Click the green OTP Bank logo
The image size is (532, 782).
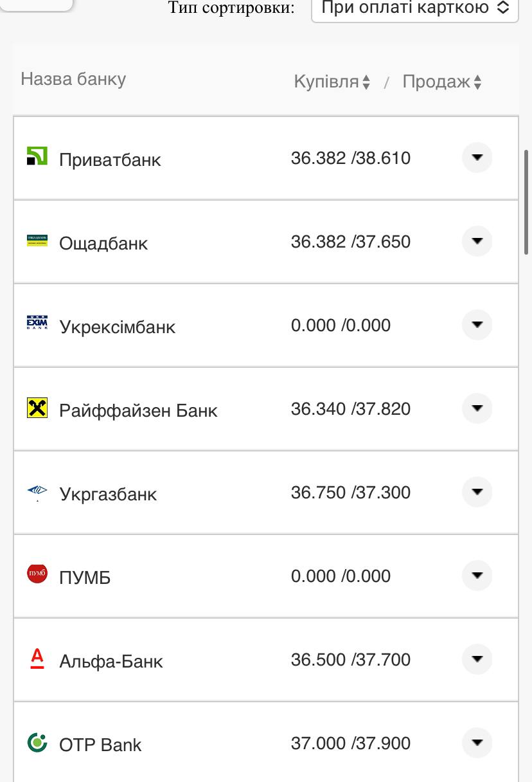37,743
